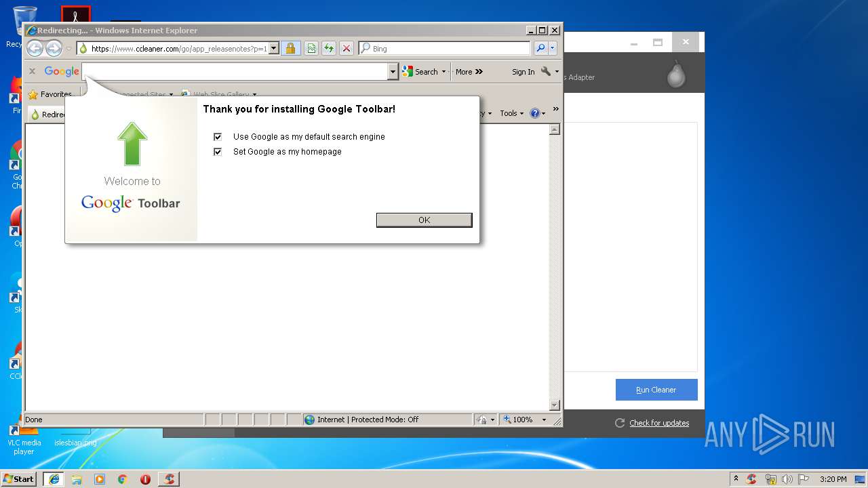Toggle the Compatibility View icon
Screen dimensions: 868x488
pyautogui.click(x=311, y=49)
